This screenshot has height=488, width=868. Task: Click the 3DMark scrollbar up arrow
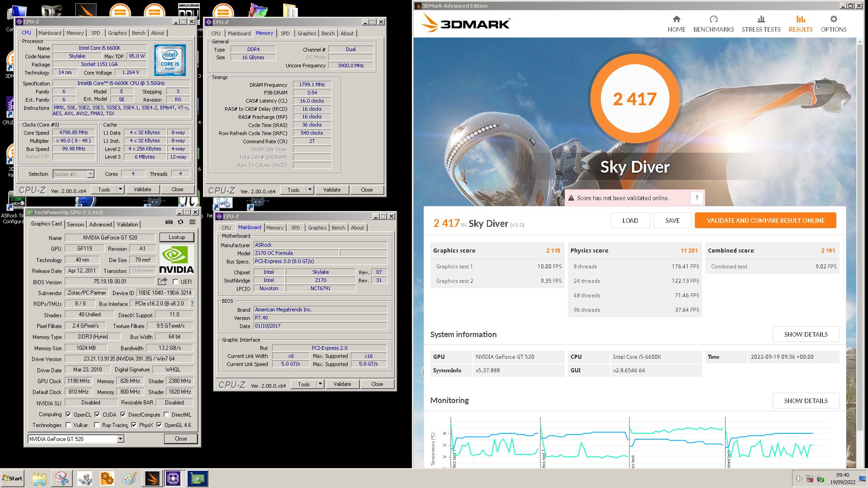[x=861, y=41]
